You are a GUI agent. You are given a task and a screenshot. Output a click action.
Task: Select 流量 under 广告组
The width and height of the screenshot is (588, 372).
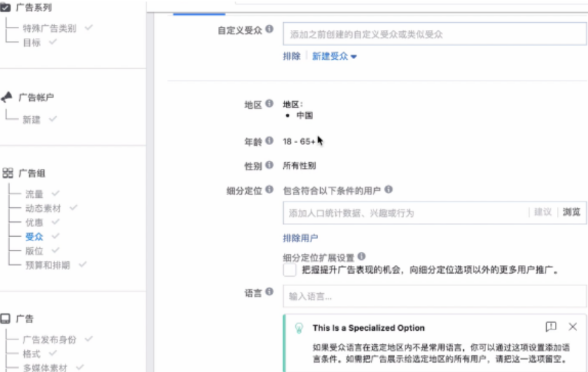click(x=34, y=194)
